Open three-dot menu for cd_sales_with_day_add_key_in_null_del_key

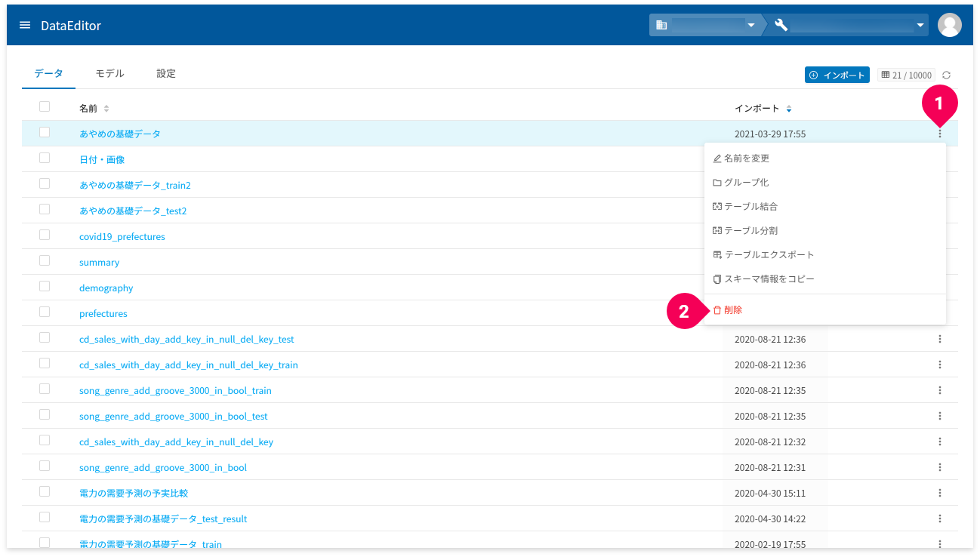pos(940,442)
